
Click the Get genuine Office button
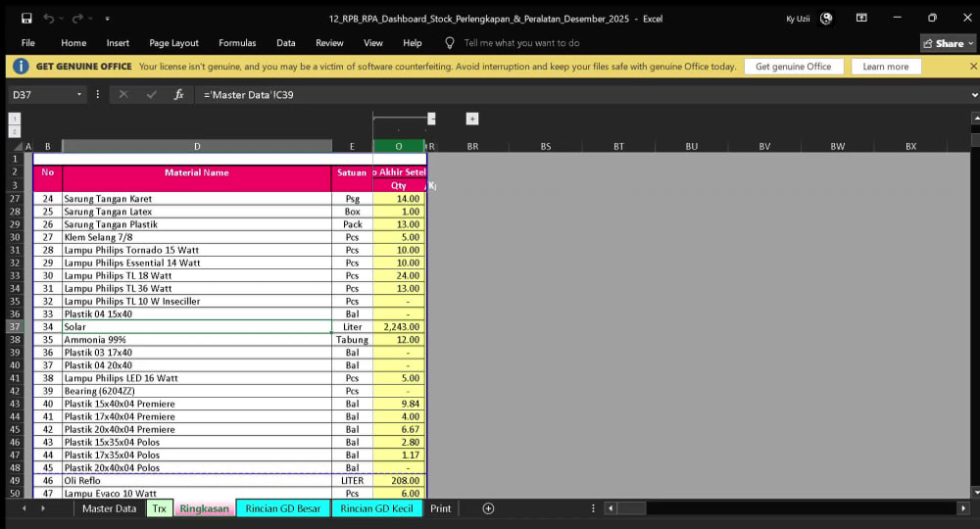(794, 67)
